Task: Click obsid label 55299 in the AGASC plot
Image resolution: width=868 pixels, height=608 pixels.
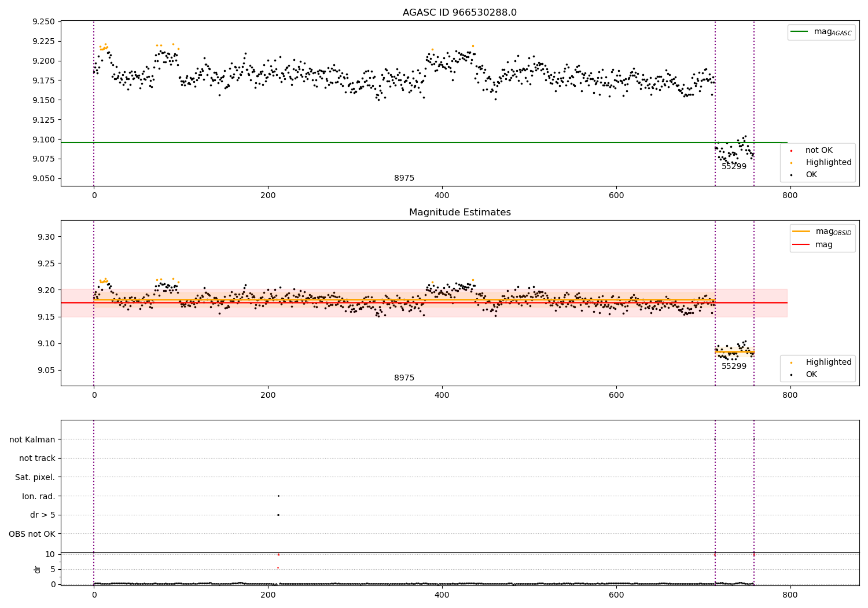Action: pos(734,167)
